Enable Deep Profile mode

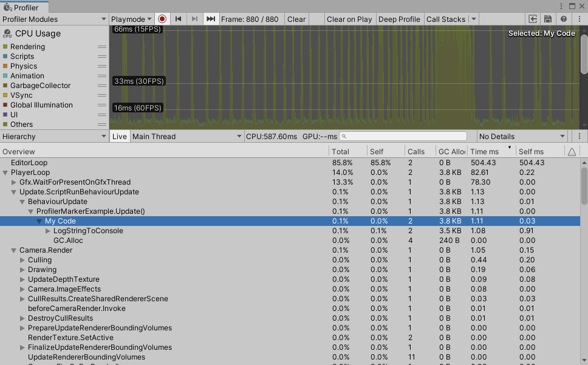tap(399, 19)
